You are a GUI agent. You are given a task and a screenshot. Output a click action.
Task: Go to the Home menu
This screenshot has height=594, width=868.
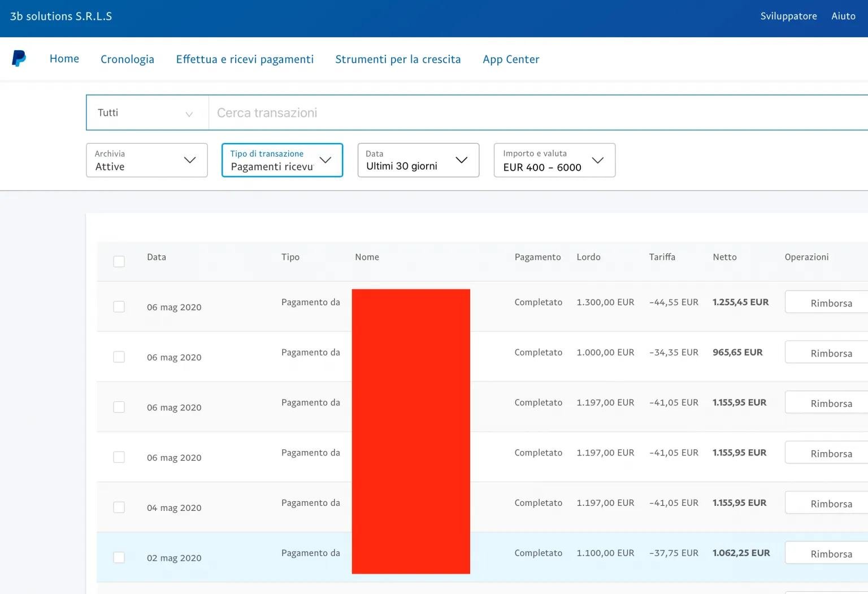coord(64,59)
